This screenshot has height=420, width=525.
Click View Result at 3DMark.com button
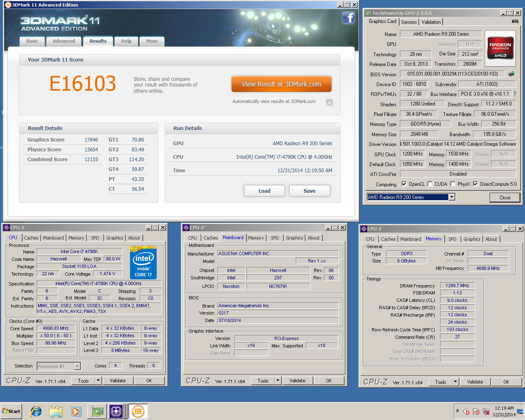(x=281, y=84)
